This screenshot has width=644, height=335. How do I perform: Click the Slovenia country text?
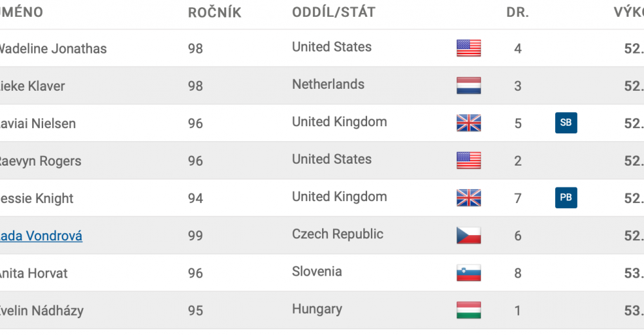point(317,271)
